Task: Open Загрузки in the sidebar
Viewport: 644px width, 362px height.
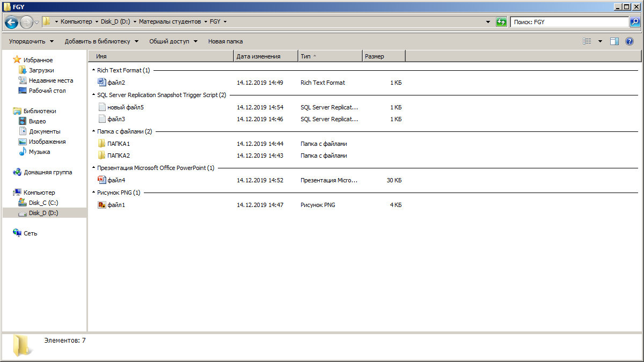Action: (x=41, y=70)
